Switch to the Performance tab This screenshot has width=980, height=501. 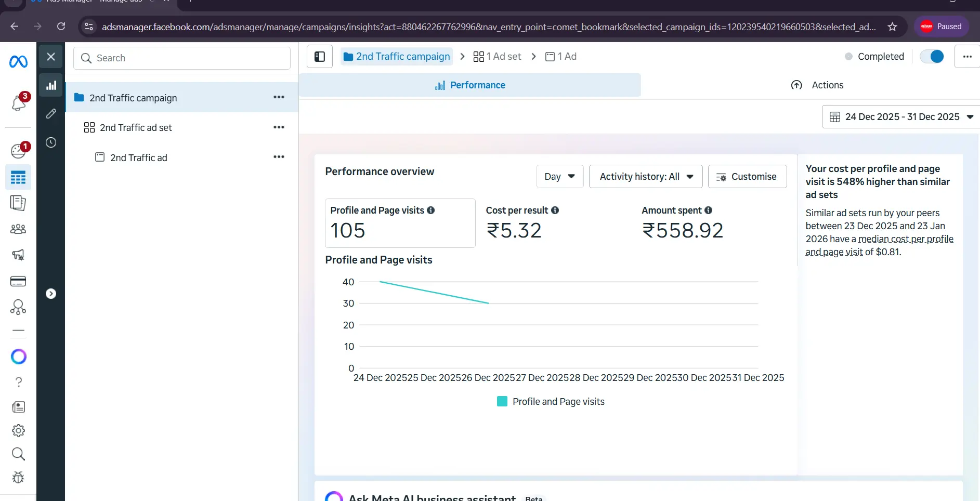pos(470,85)
